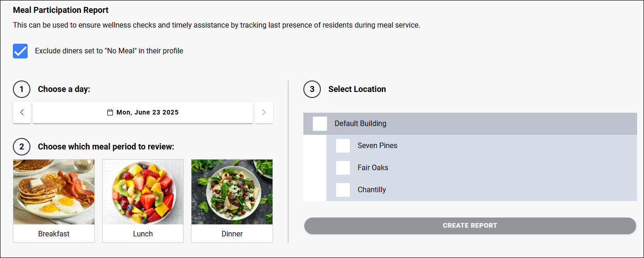Screen dimensions: 644x258
Task: Tick the Seven Pines checkbox
Action: tap(343, 146)
